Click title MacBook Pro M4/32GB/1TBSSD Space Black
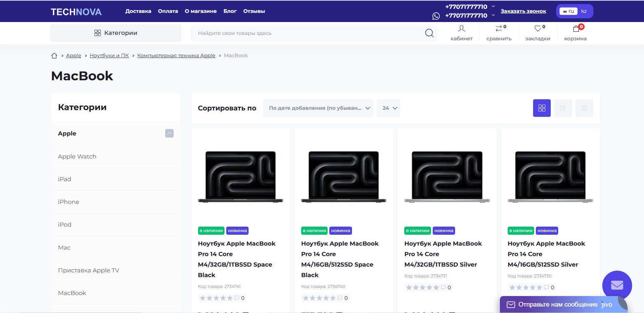The width and height of the screenshot is (644, 313). [x=237, y=259]
